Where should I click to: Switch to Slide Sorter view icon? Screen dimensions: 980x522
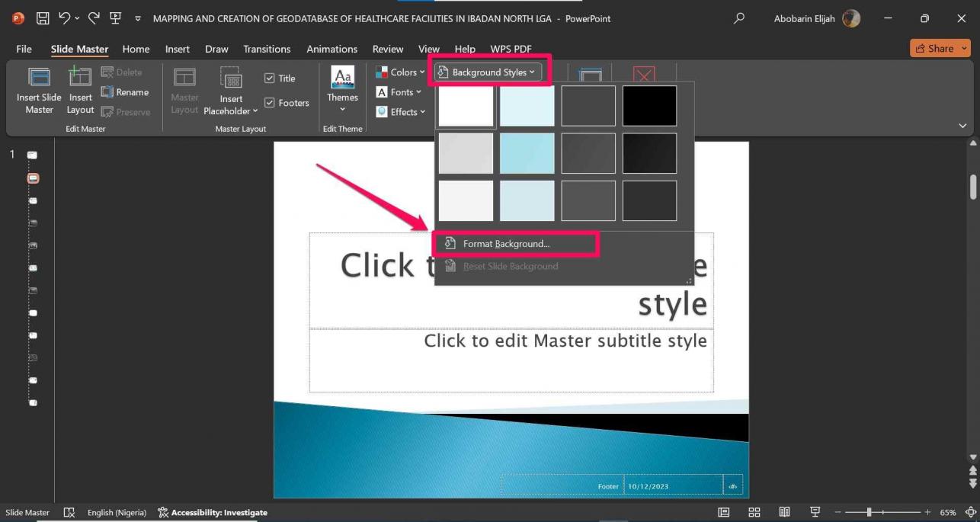754,513
